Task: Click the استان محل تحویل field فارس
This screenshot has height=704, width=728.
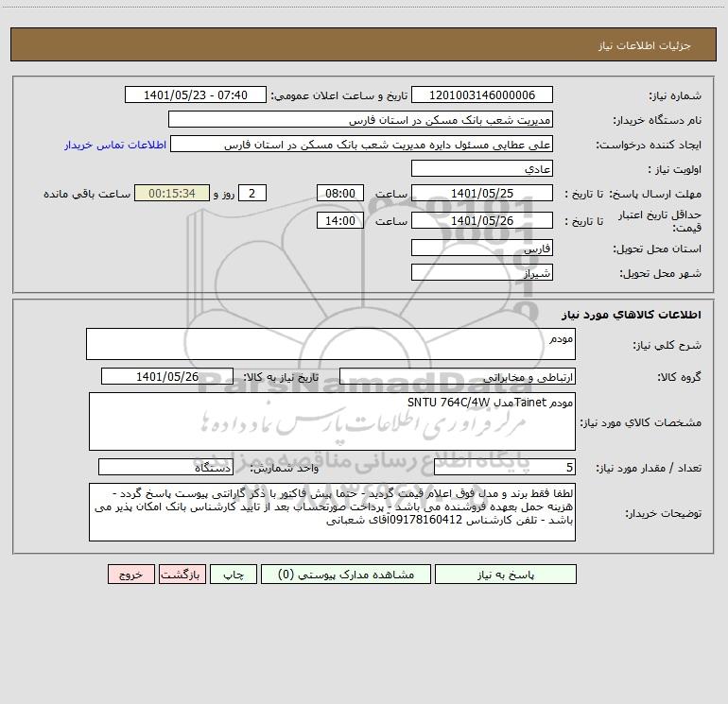Action: coord(482,248)
